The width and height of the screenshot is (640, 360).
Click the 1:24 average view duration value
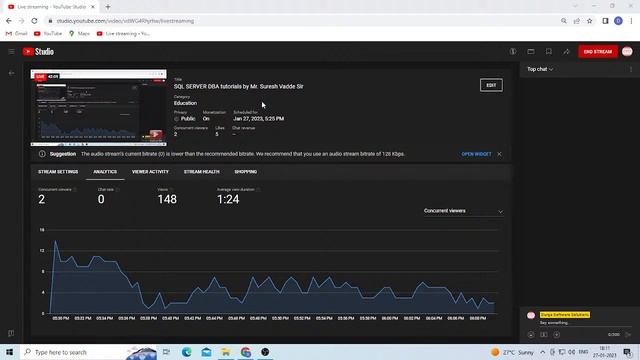click(228, 199)
